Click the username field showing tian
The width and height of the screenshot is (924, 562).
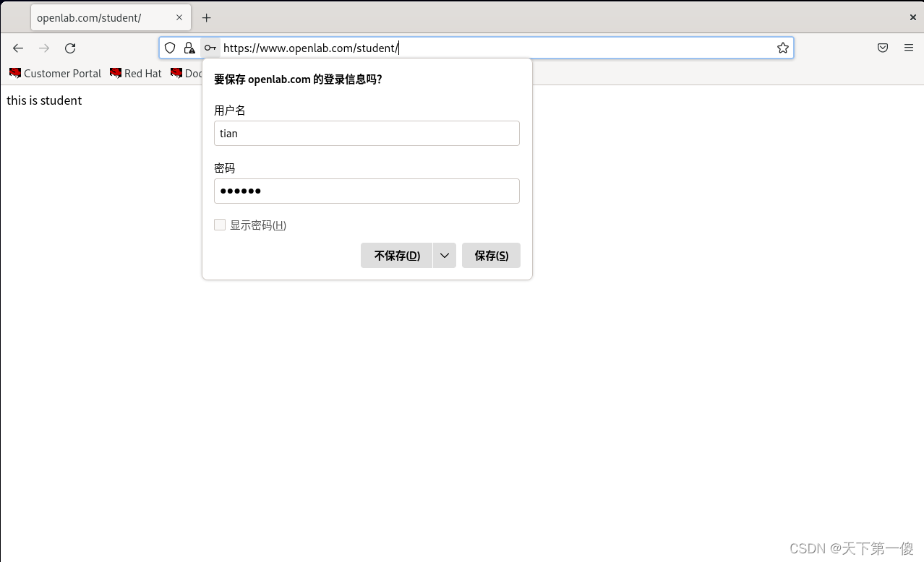pos(367,133)
